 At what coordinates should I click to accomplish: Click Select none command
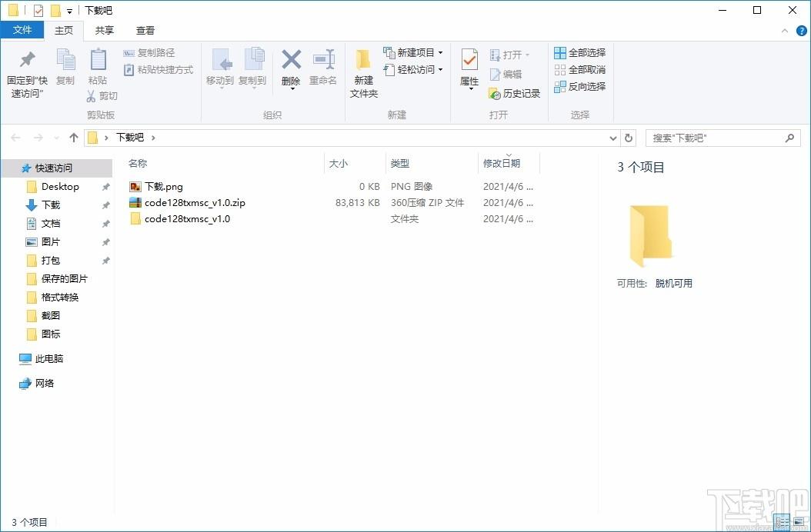tap(580, 69)
